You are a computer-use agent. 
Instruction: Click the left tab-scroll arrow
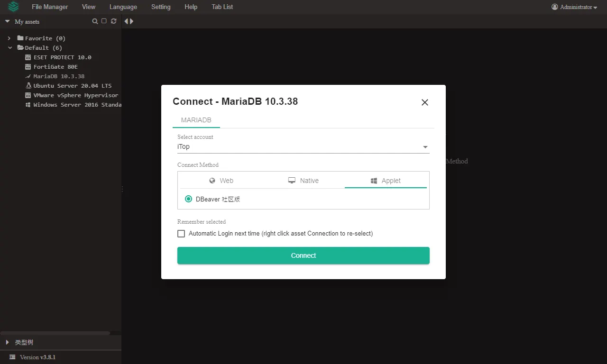(x=126, y=21)
